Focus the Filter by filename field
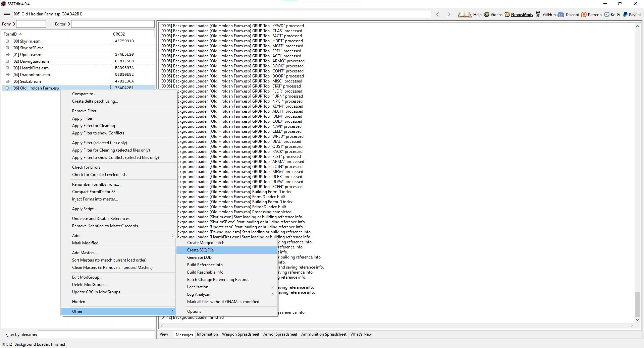Image resolution: width=644 pixels, height=348 pixels. click(96, 335)
